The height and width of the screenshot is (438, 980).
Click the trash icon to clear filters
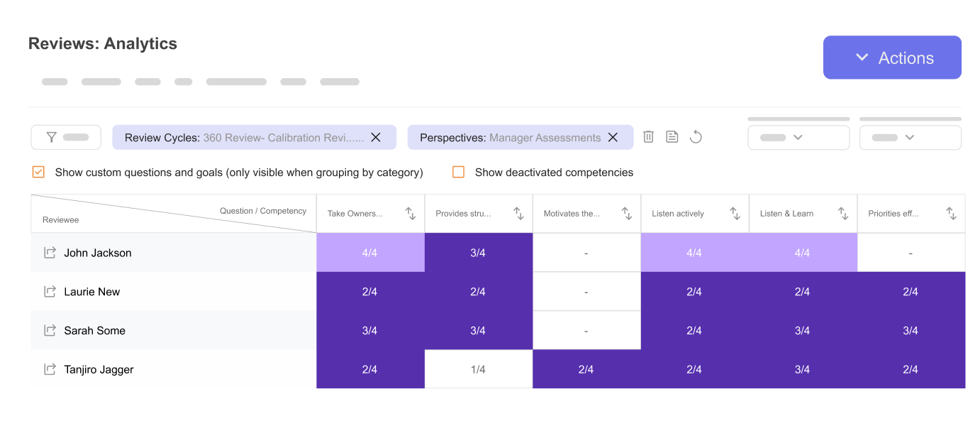647,137
